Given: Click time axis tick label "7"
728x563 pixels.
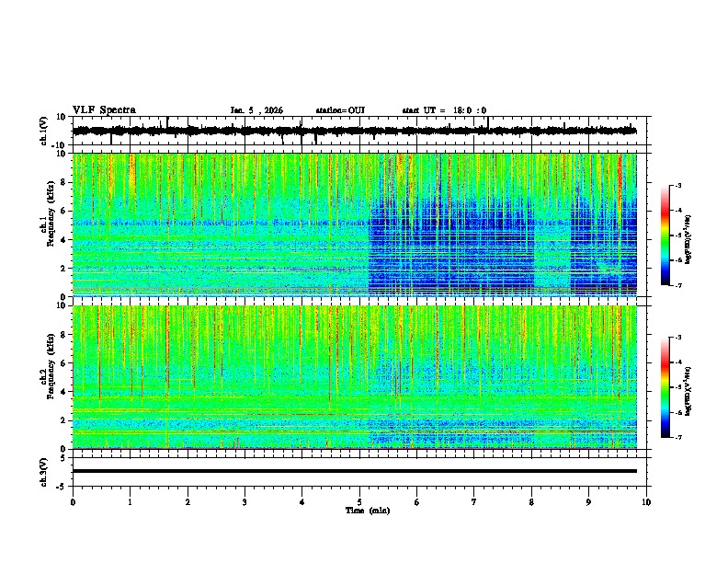Looking at the screenshot, I should [x=474, y=502].
